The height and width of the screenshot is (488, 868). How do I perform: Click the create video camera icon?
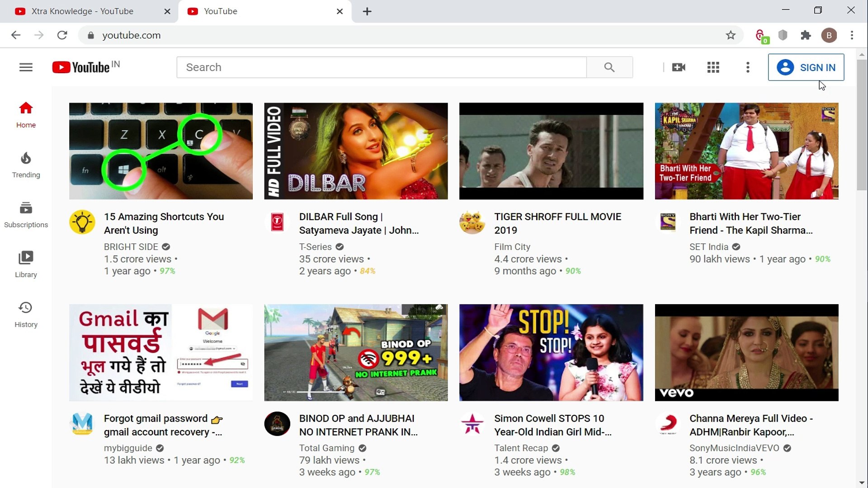(679, 67)
